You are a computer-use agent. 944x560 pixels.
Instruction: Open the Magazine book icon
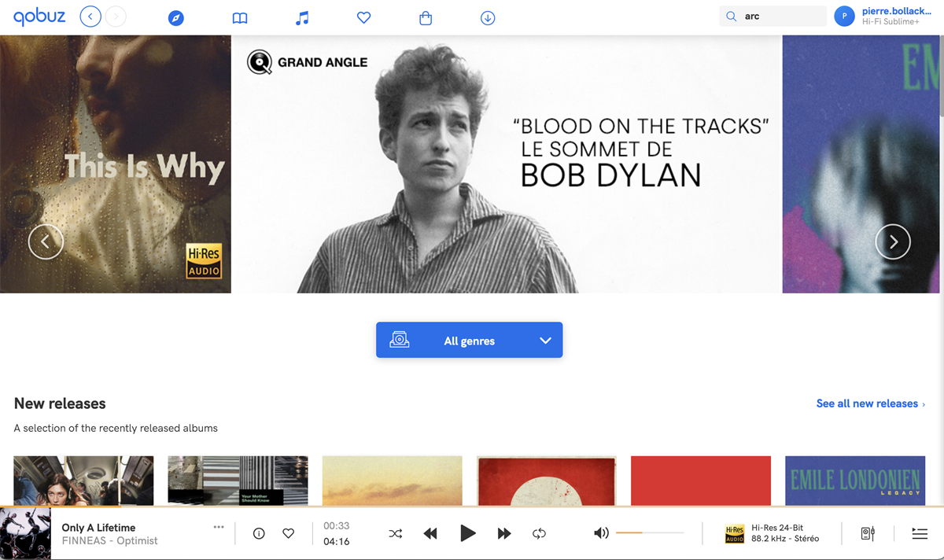[240, 18]
